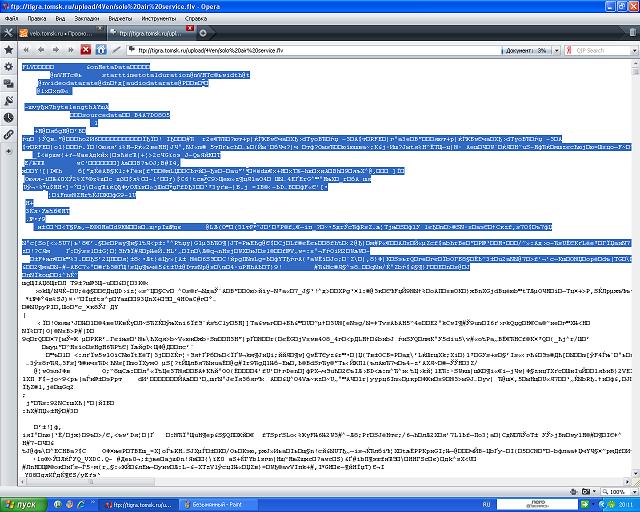The height and width of the screenshot is (512, 640).
Task: Click the green arrow button beside Nero box
Action: pos(584,505)
